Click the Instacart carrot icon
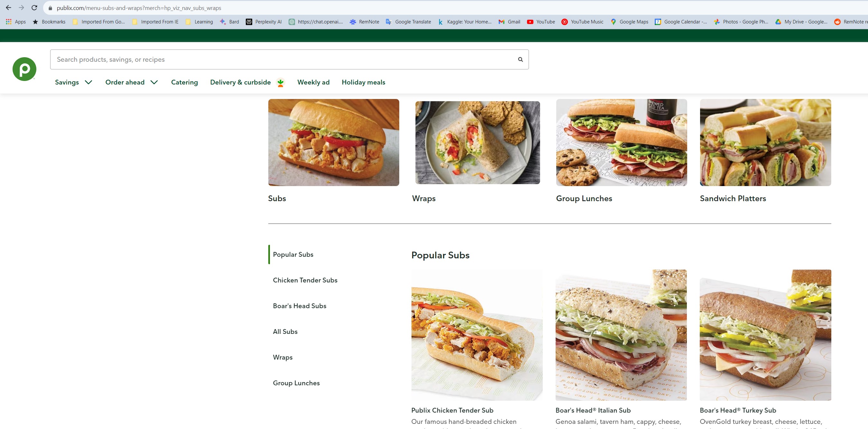 pos(280,83)
